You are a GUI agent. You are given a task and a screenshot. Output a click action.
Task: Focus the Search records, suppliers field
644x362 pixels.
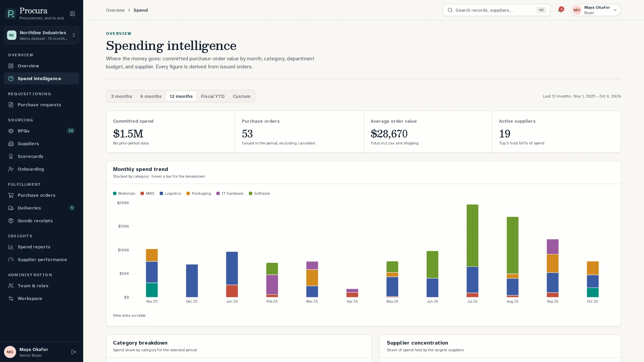point(496,10)
